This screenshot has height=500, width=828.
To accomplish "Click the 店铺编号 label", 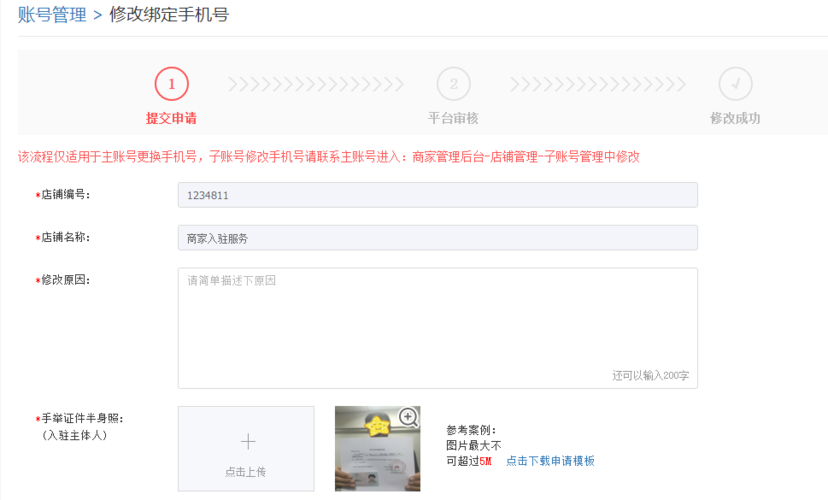I will (x=65, y=195).
